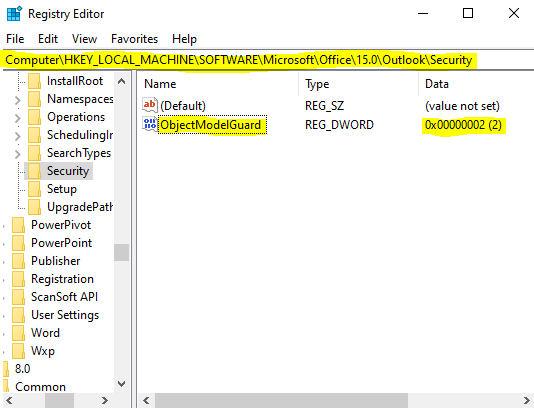Viewport: 534px width, 408px height.
Task: Click the PowerPoint folder icon
Action: pyautogui.click(x=18, y=243)
